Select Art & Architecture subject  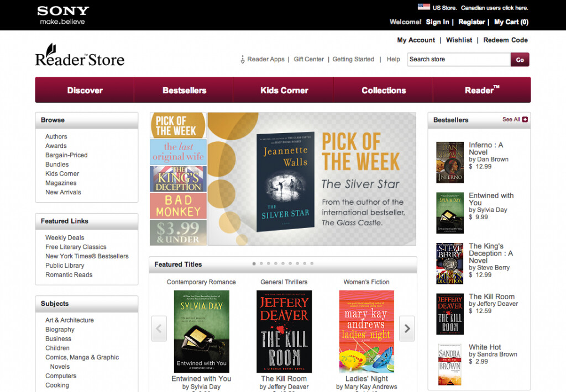(69, 320)
